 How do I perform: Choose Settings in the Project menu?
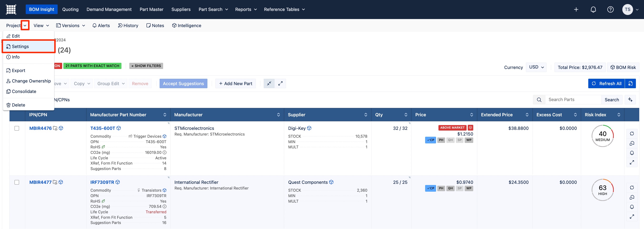[x=29, y=46]
